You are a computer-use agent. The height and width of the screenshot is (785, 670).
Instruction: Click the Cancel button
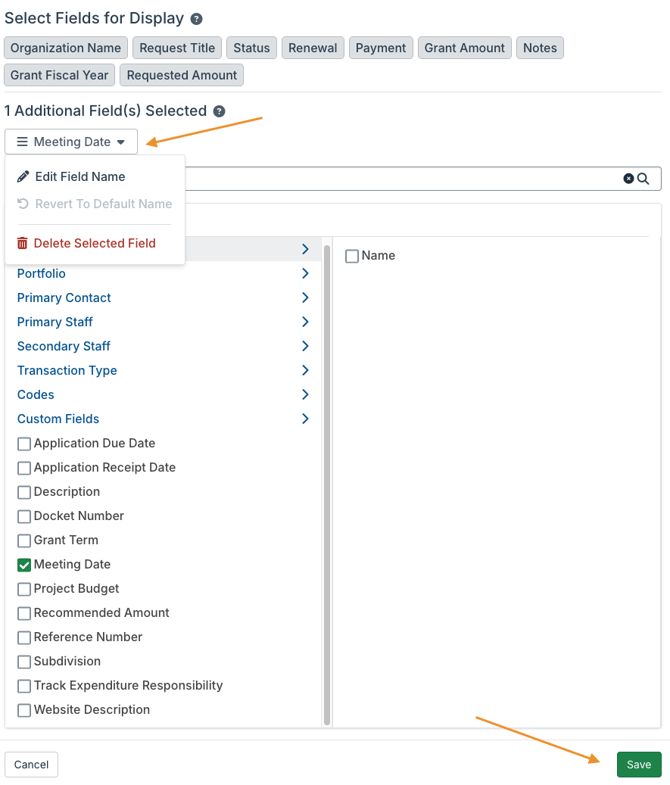point(31,765)
